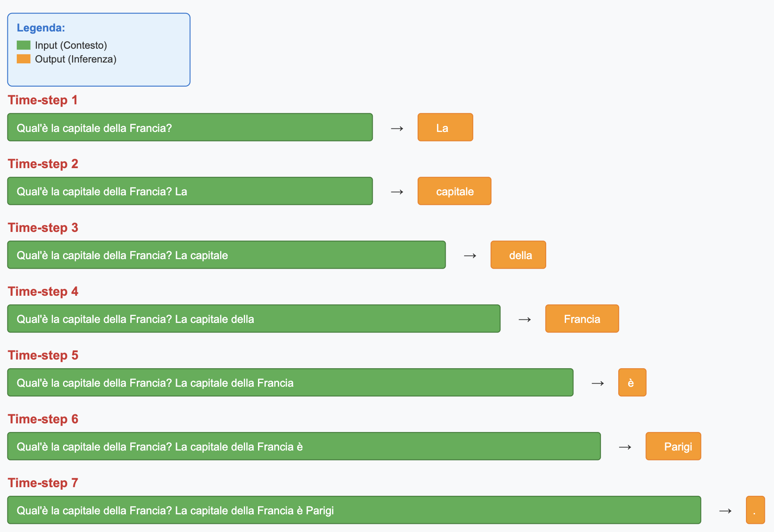Click the orange Output legend swatch
This screenshot has height=532, width=774.
click(x=23, y=59)
